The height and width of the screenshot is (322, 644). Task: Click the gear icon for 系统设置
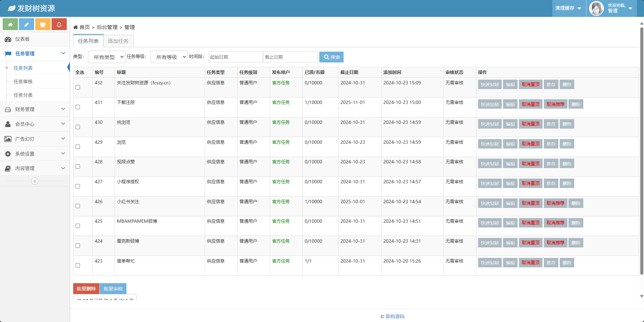point(8,154)
